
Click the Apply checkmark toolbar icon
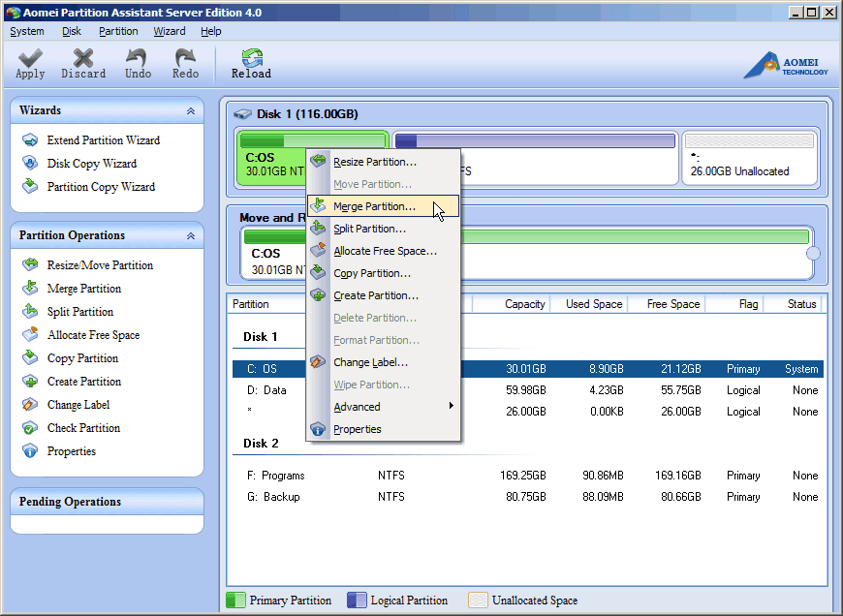pyautogui.click(x=30, y=58)
